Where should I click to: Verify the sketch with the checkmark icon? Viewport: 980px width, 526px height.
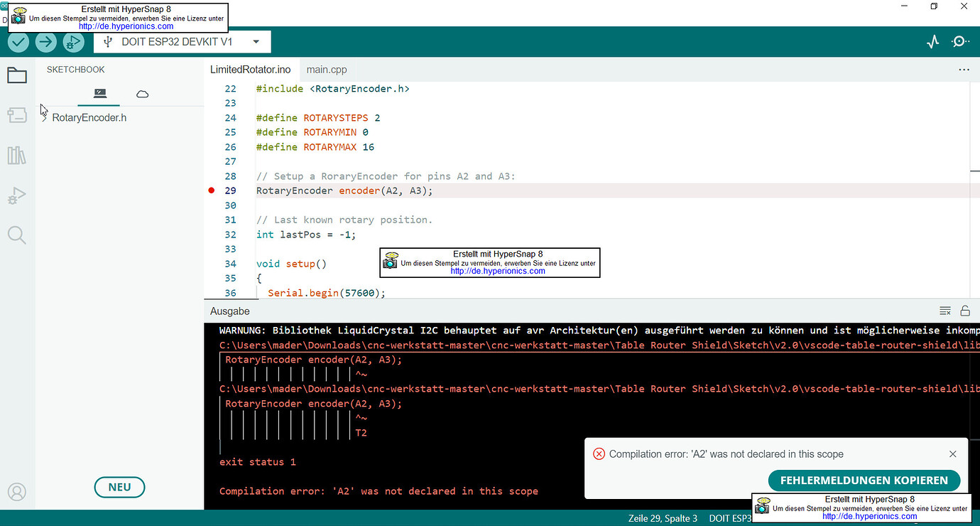[18, 41]
